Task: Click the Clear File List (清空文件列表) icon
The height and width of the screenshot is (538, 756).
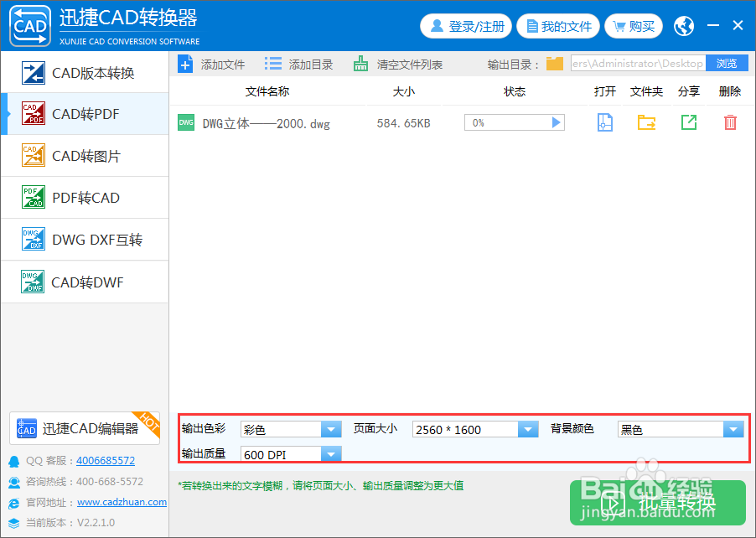Action: [x=360, y=63]
